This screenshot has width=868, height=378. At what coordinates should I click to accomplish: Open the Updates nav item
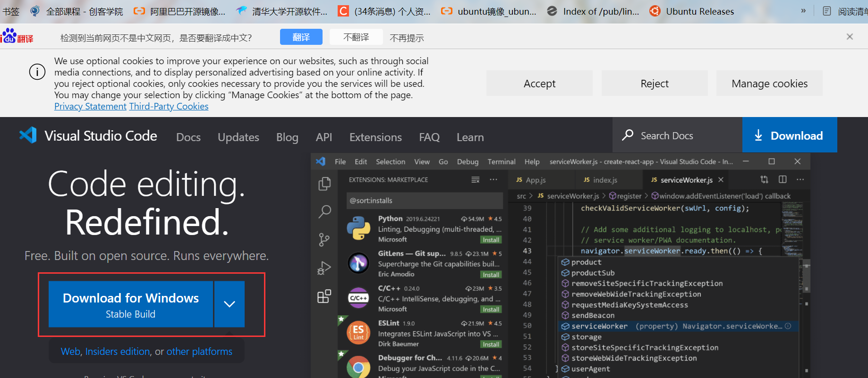pyautogui.click(x=238, y=137)
